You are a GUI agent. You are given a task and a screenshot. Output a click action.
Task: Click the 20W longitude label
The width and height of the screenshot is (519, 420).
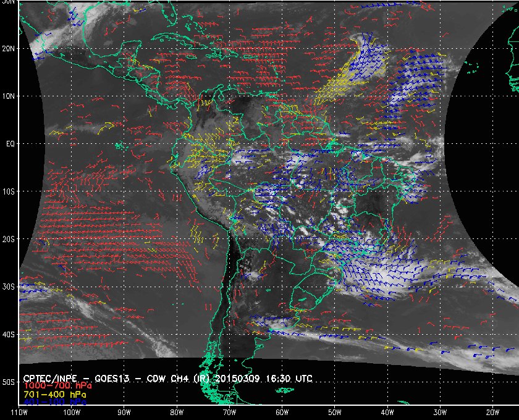pos(492,412)
